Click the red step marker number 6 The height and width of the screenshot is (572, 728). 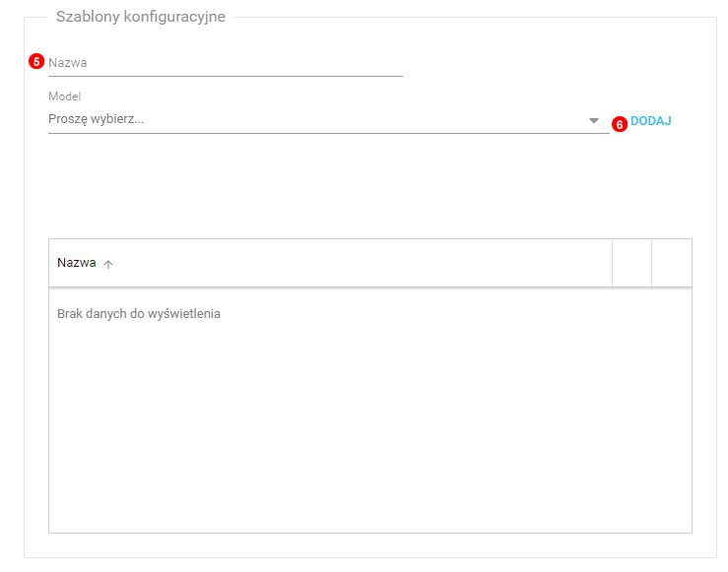(620, 124)
